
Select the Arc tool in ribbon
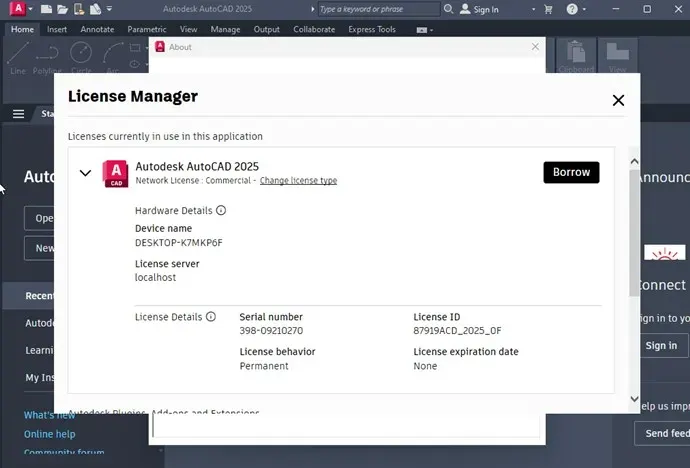113,58
